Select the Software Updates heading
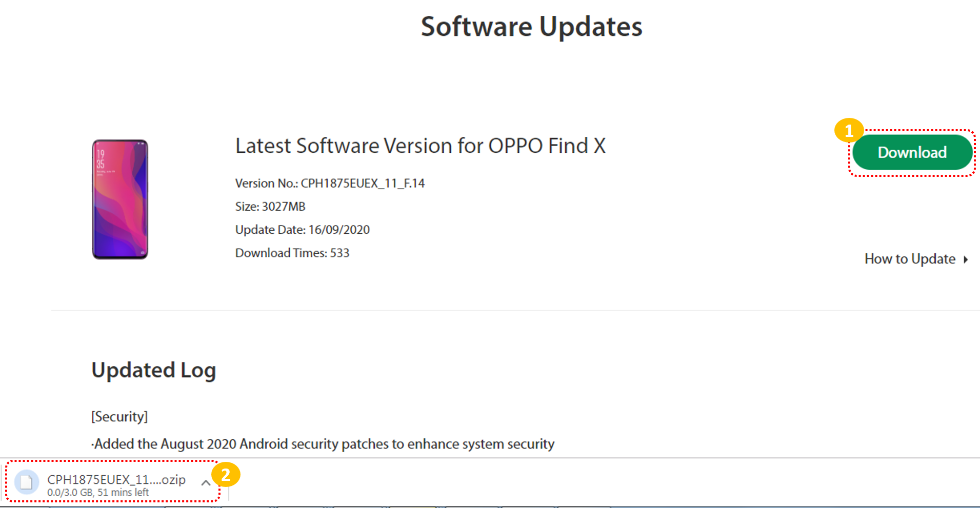 [531, 27]
